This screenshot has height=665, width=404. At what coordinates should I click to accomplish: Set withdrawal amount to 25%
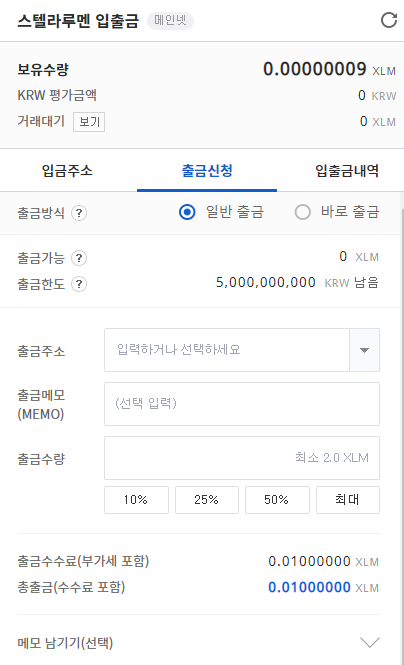pyautogui.click(x=206, y=500)
